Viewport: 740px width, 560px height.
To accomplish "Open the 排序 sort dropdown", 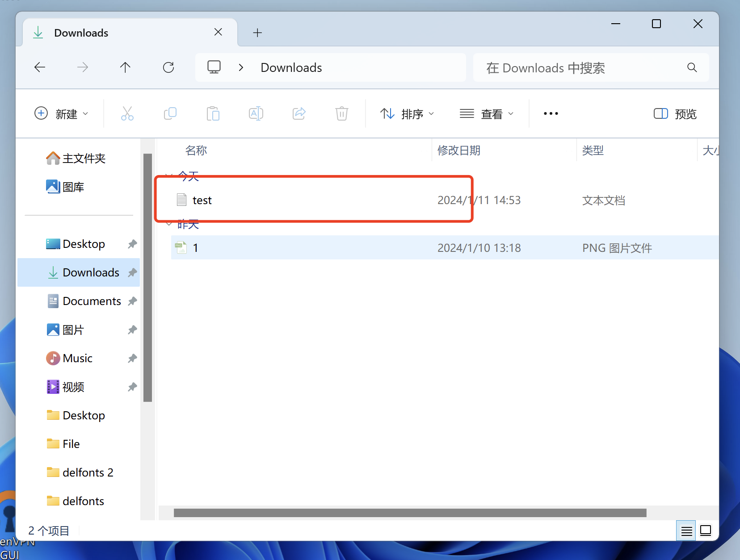I will pyautogui.click(x=407, y=114).
